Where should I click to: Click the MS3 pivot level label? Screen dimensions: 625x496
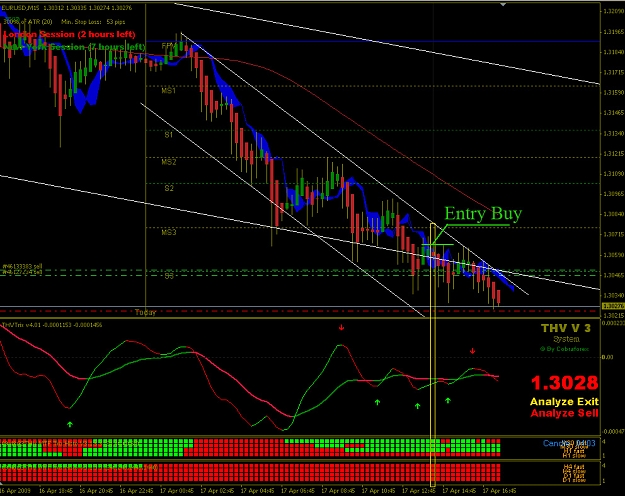coord(169,232)
